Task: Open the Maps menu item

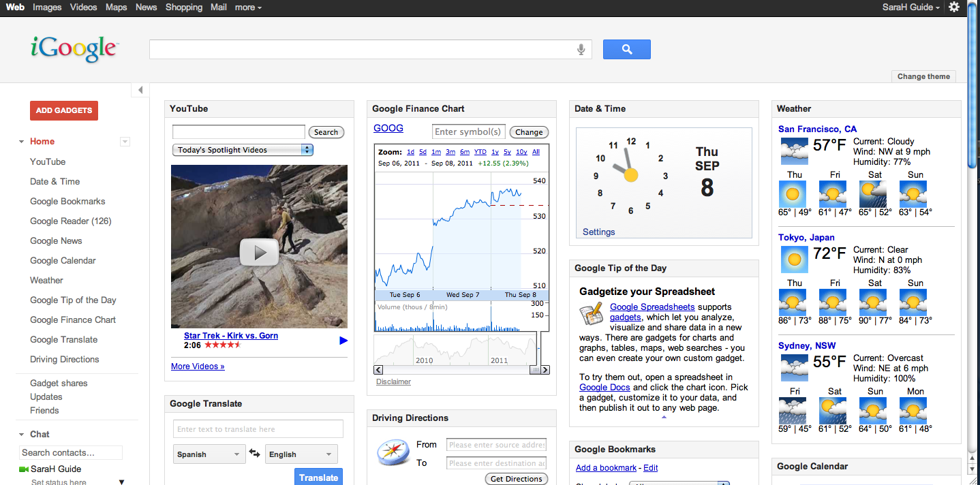Action: pyautogui.click(x=116, y=7)
